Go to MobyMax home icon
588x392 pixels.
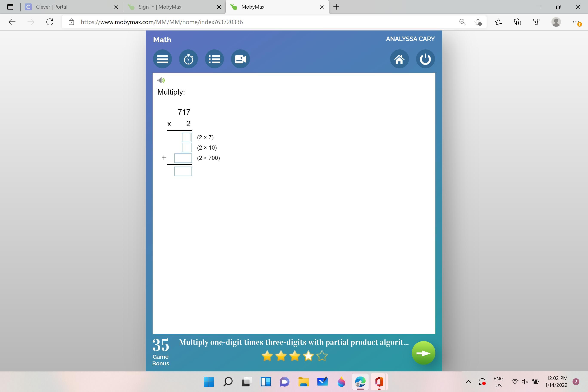tap(399, 59)
